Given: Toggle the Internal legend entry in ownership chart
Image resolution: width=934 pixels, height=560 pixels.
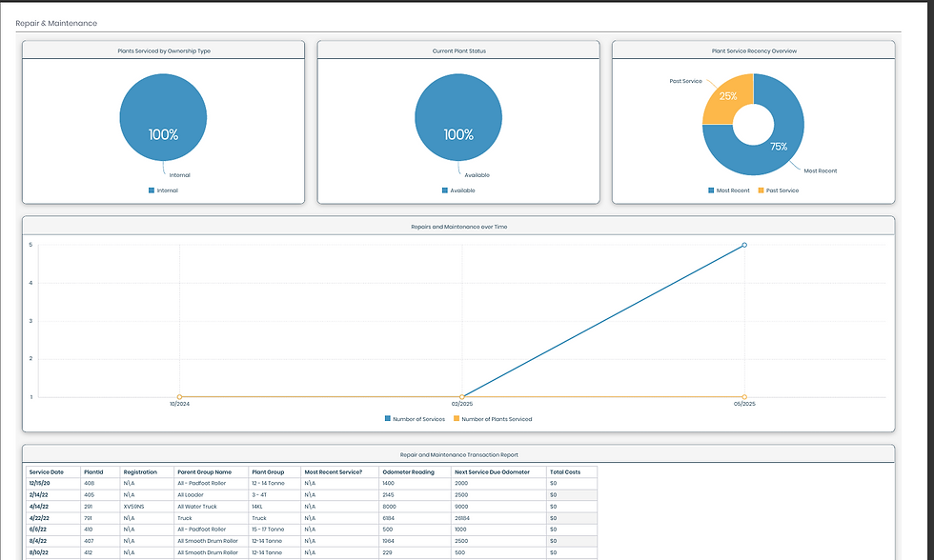Looking at the screenshot, I should pos(163,190).
